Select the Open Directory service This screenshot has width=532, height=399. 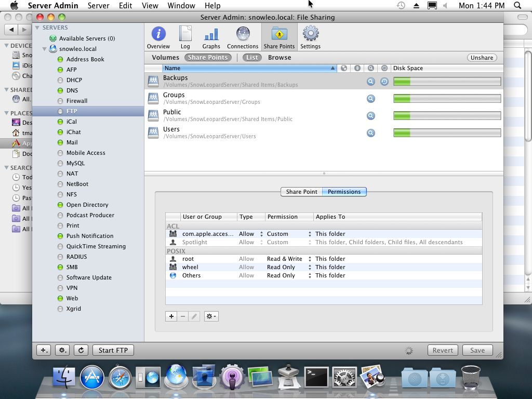[x=88, y=205]
